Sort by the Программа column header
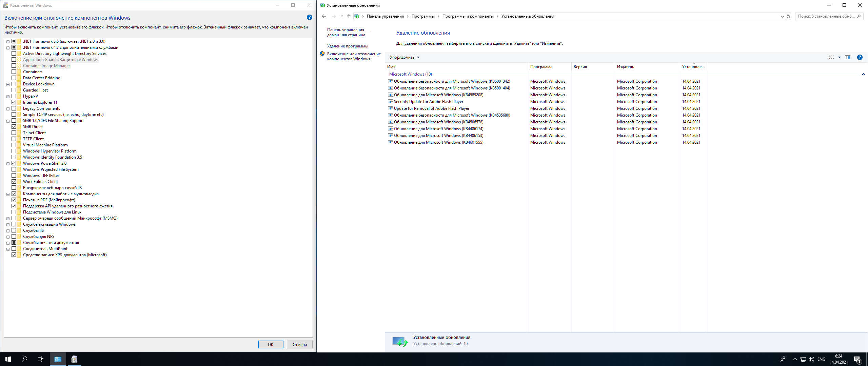The image size is (868, 366). pyautogui.click(x=550, y=67)
